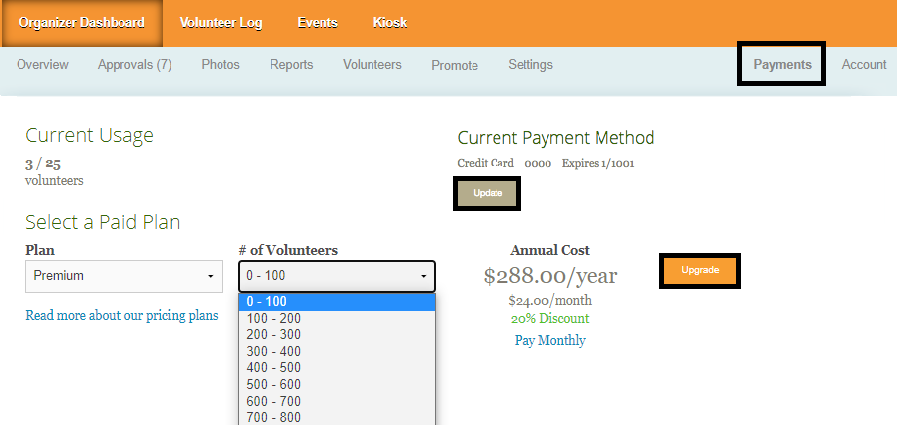The height and width of the screenshot is (425, 897).
Task: Open the Settings section
Action: [530, 65]
